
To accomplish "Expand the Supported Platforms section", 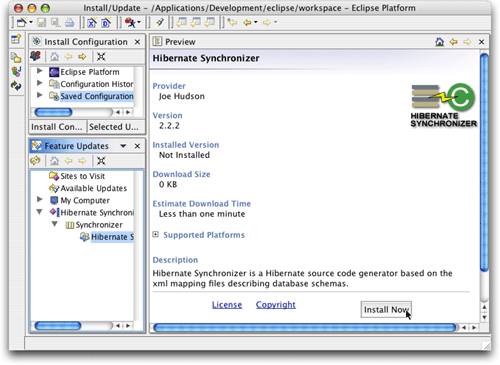I will (156, 235).
